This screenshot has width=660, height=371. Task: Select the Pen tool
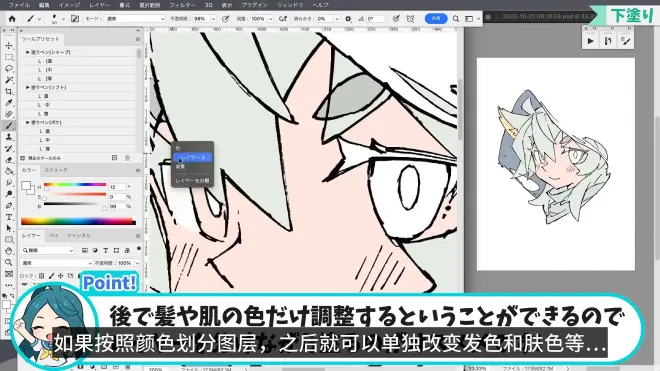(9, 206)
